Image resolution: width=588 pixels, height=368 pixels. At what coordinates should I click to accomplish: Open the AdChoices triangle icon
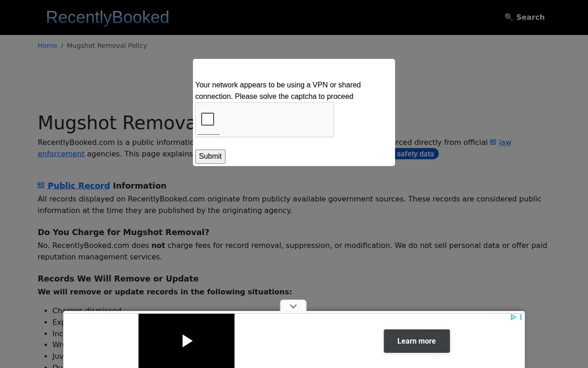[513, 317]
